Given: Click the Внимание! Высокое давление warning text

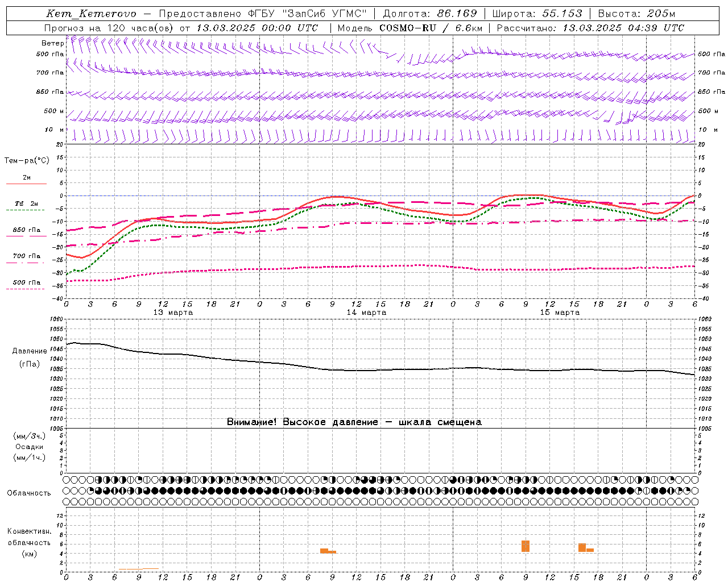Looking at the screenshot, I should click(354, 422).
